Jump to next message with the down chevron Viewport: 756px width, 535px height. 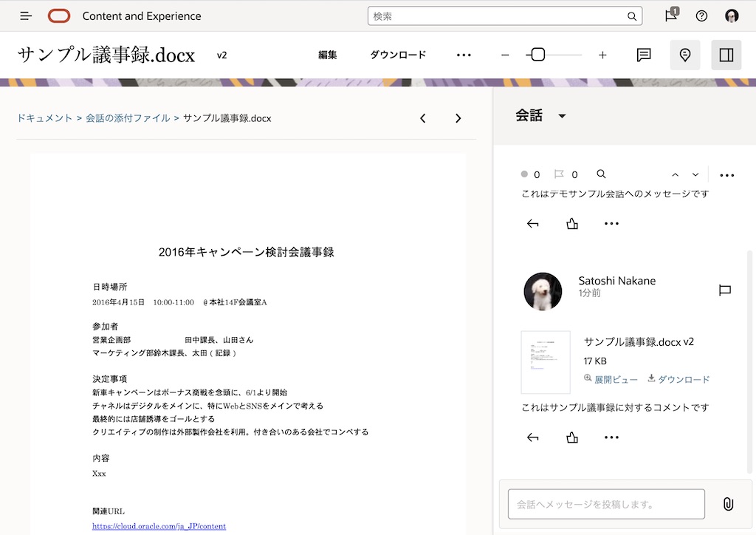(694, 174)
